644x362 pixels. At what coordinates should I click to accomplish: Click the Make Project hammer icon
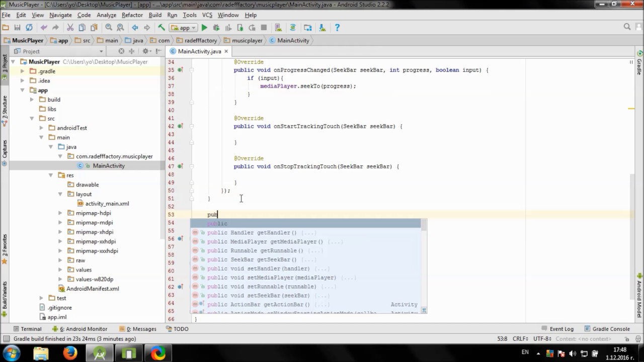click(162, 28)
